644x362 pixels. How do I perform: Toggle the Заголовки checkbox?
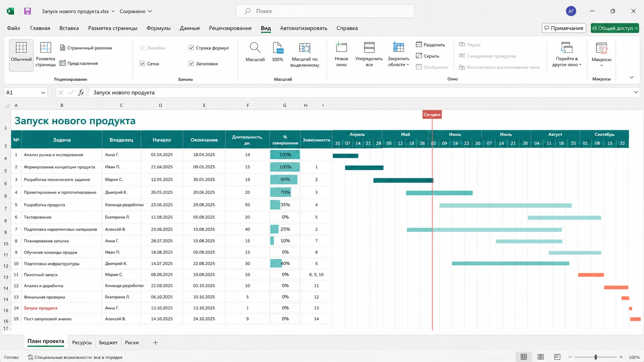pos(191,63)
